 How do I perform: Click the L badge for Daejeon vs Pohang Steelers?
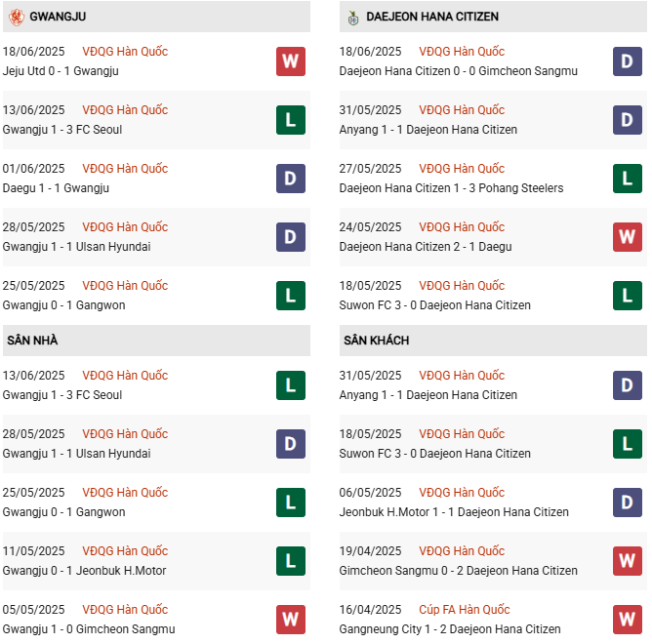pyautogui.click(x=627, y=179)
